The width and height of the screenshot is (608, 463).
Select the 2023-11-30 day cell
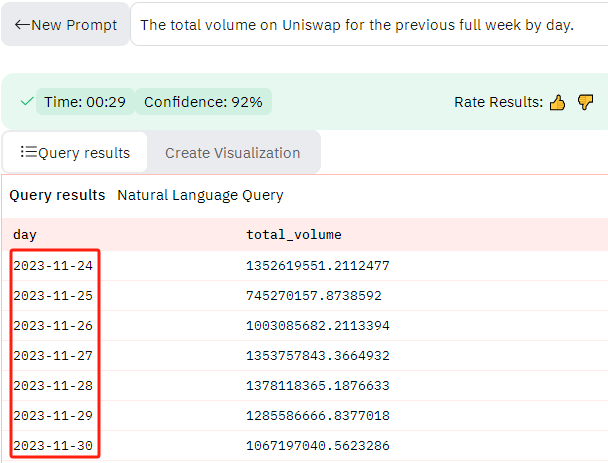(53, 445)
